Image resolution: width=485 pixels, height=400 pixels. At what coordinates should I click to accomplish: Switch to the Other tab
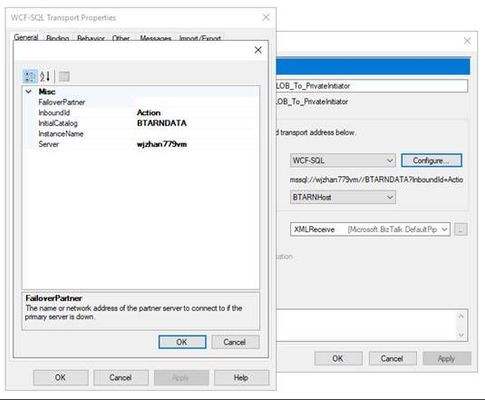click(121, 38)
